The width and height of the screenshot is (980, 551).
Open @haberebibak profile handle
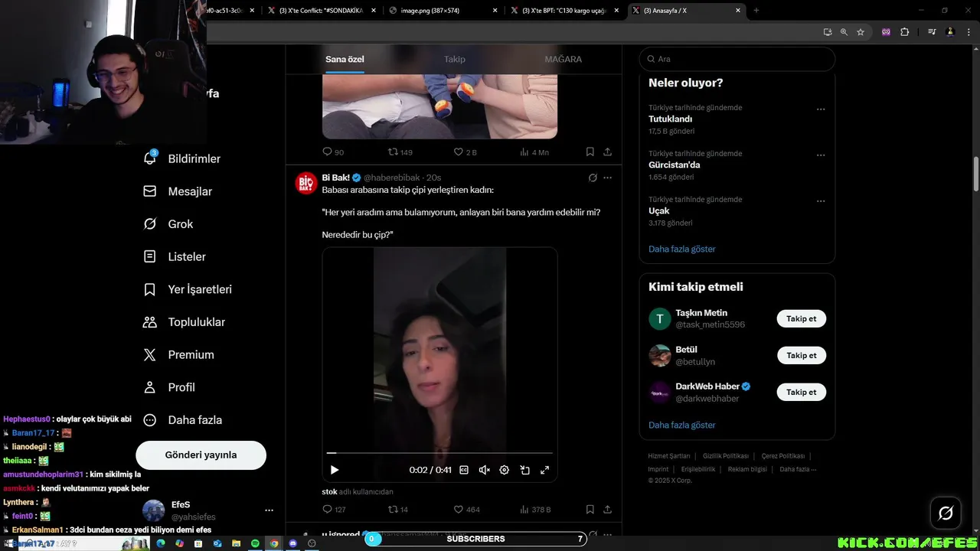(x=391, y=178)
